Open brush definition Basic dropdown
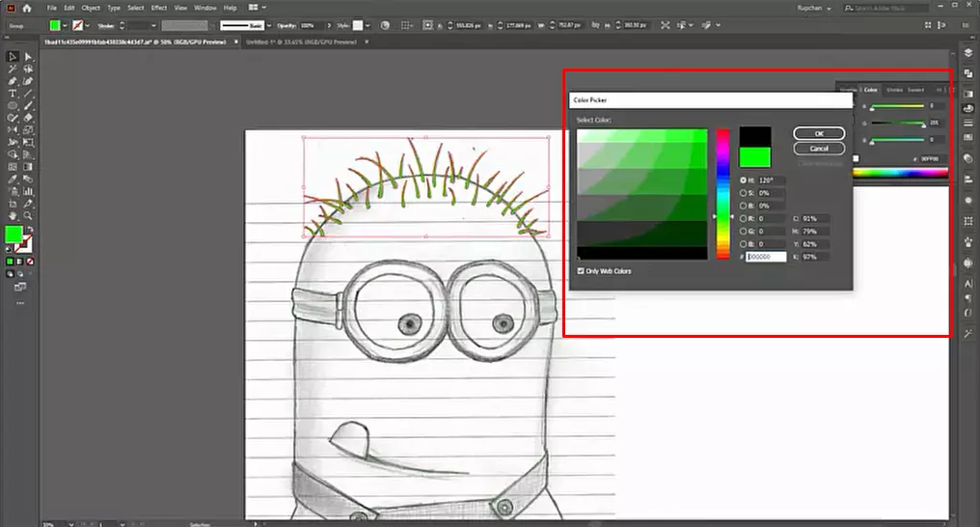This screenshot has width=980, height=527. tap(269, 26)
